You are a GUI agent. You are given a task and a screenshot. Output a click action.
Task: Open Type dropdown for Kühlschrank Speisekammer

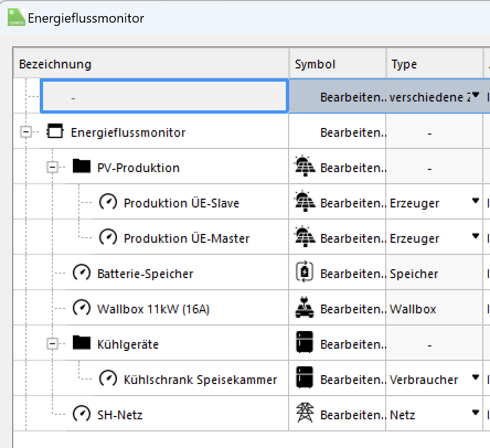475,378
